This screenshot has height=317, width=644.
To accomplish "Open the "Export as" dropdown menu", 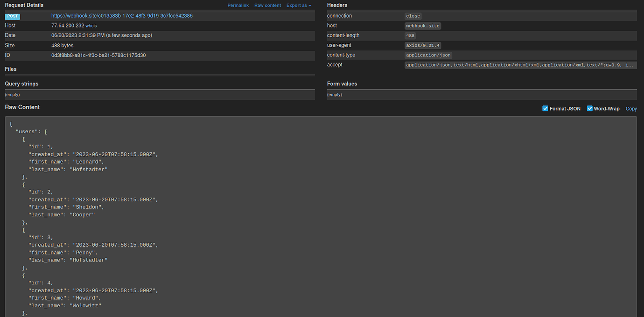I will (299, 5).
